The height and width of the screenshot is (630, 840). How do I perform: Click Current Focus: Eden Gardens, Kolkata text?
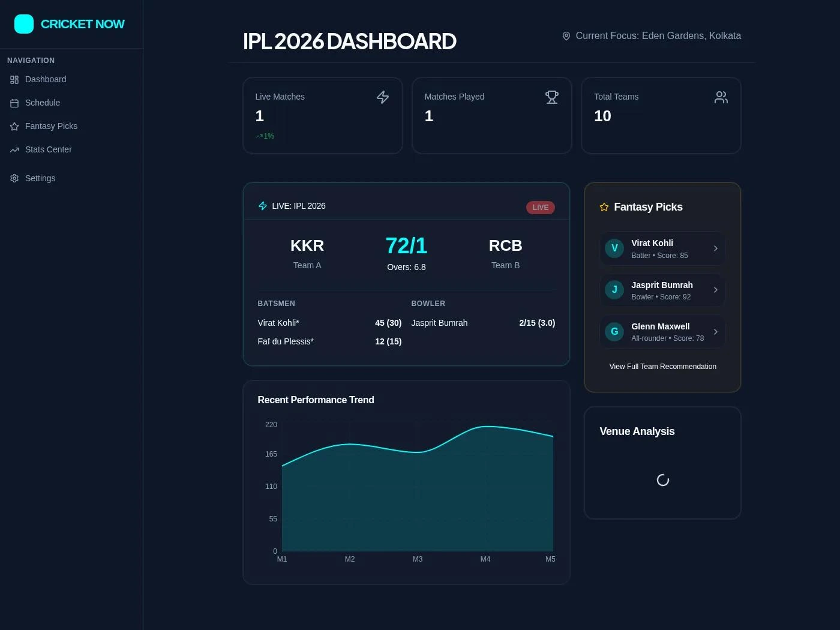658,36
